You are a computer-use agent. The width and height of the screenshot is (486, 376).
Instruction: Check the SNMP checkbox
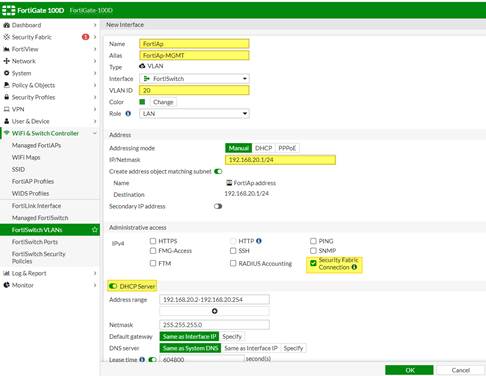tap(313, 250)
